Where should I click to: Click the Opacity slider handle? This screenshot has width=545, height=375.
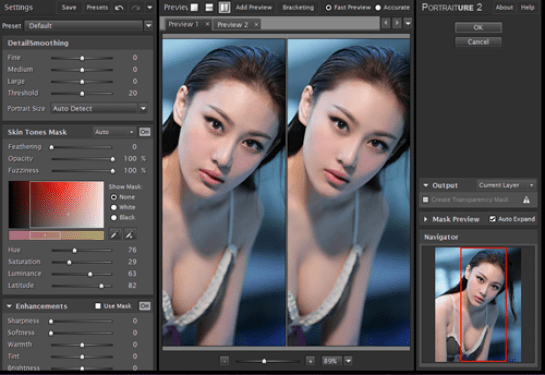point(113,159)
